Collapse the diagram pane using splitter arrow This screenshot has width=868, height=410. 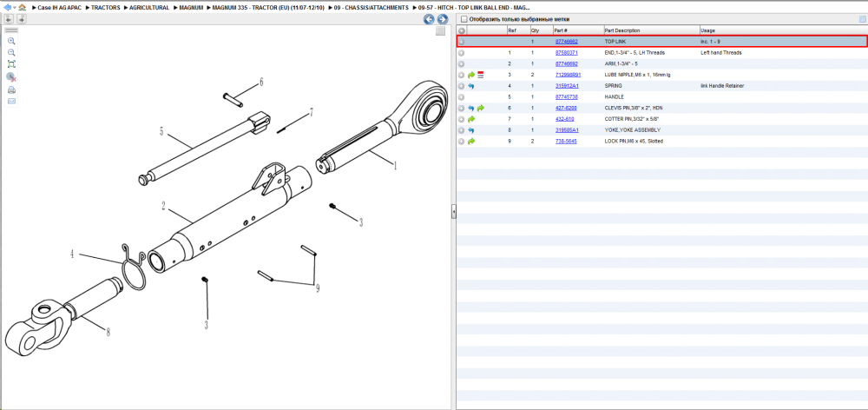[x=454, y=211]
